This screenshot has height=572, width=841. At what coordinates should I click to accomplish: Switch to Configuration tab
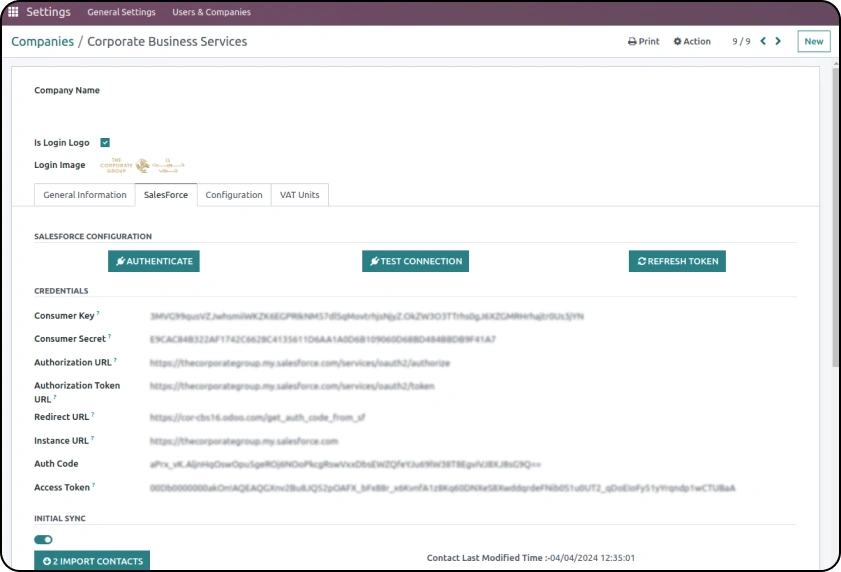(x=234, y=195)
